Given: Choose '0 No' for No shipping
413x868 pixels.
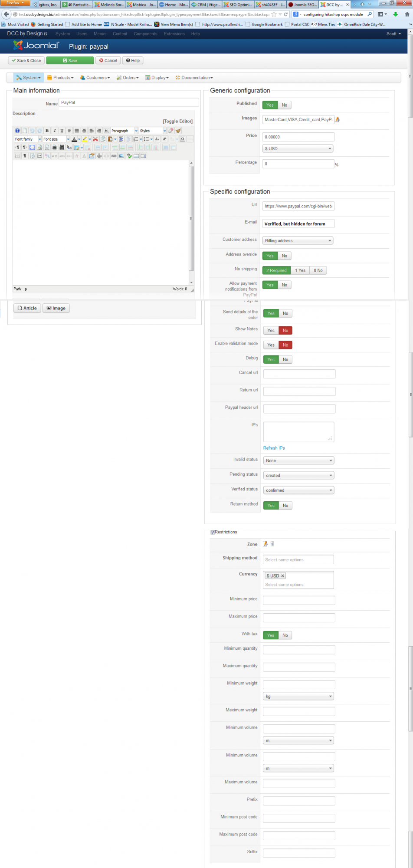Looking at the screenshot, I should point(318,270).
